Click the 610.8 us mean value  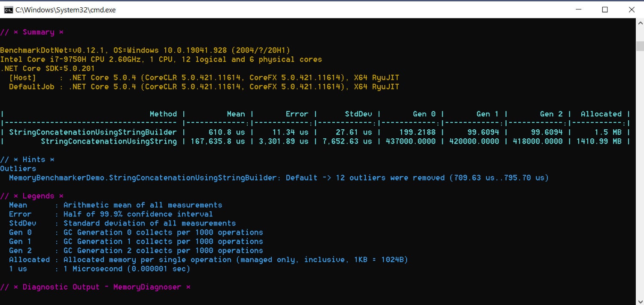(227, 132)
